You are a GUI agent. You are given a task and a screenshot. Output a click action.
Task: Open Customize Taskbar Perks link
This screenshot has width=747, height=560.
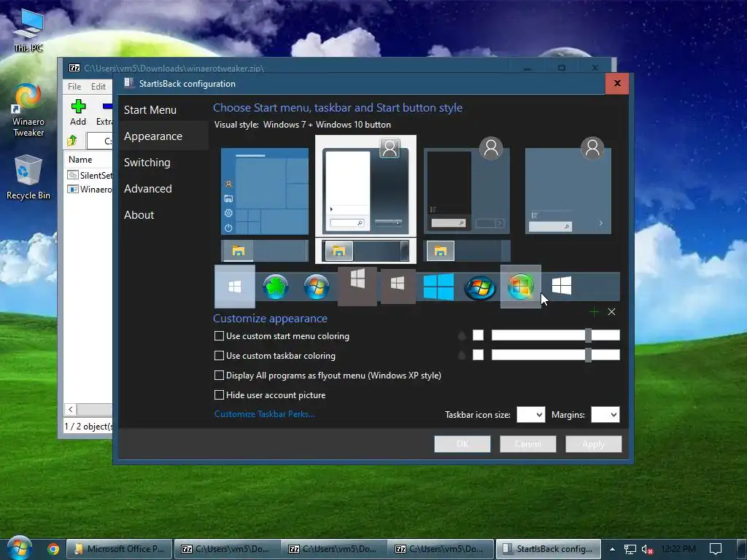tap(264, 414)
